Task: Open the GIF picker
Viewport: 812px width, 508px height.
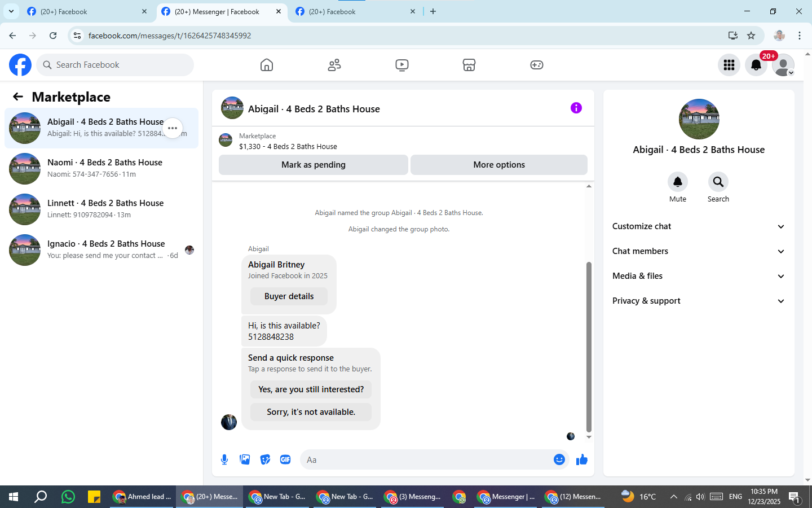Action: 285,459
